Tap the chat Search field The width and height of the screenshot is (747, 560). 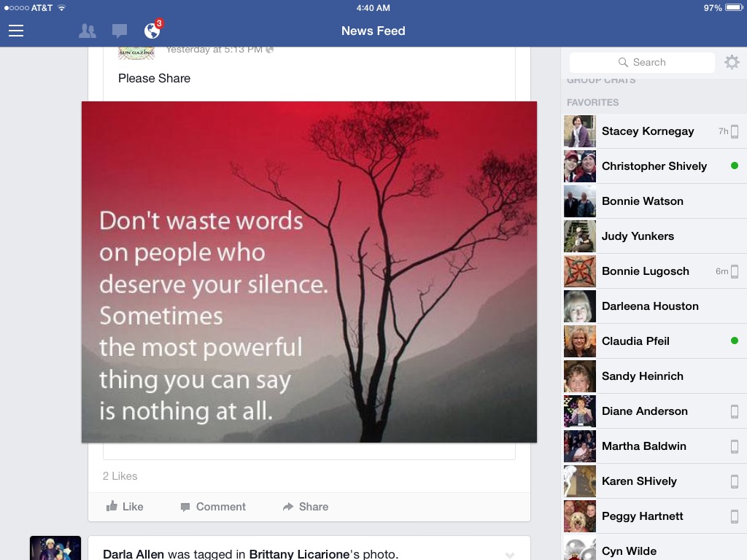tap(642, 63)
